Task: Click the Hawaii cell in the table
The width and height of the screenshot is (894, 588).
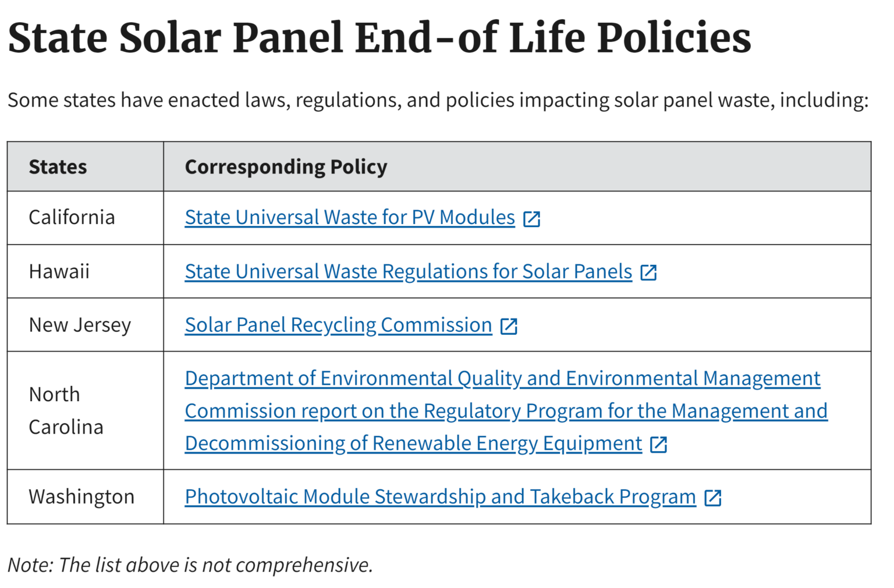Action: pos(59,271)
